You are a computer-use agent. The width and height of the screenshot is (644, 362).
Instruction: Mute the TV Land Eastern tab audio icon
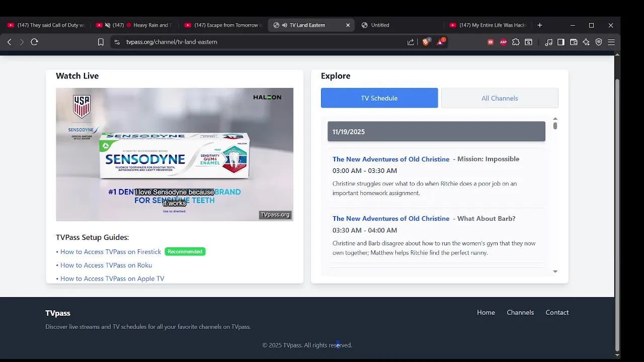pyautogui.click(x=285, y=25)
